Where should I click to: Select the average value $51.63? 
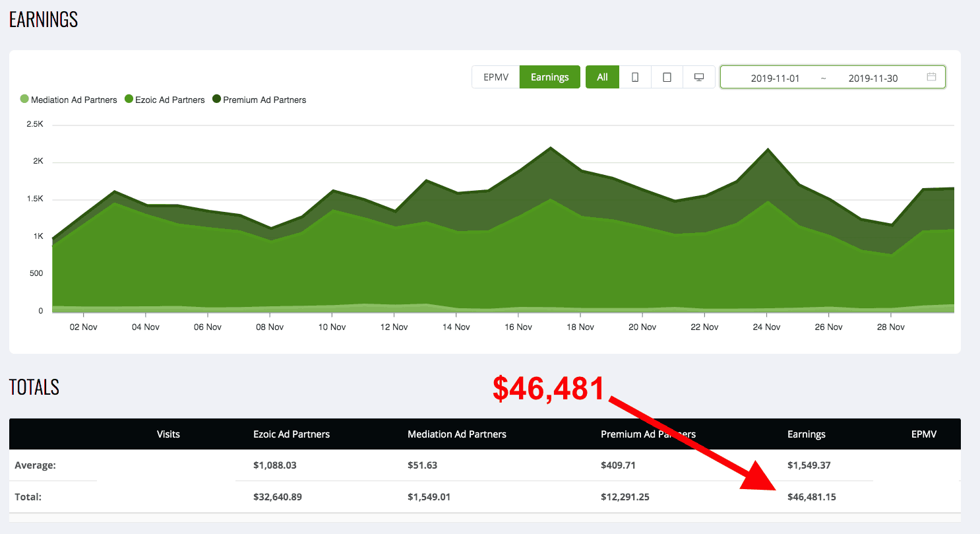pyautogui.click(x=423, y=465)
